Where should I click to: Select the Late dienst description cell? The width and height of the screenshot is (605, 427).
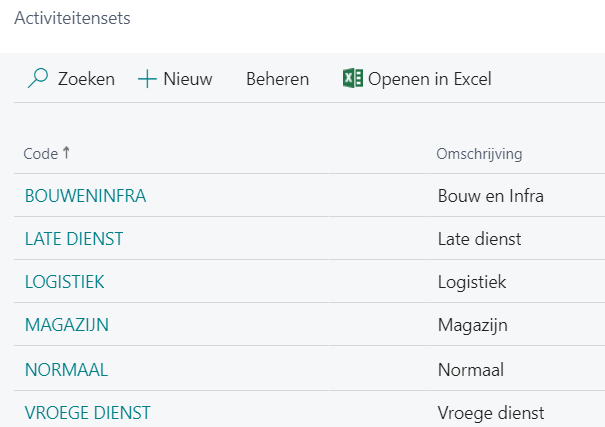pyautogui.click(x=479, y=239)
